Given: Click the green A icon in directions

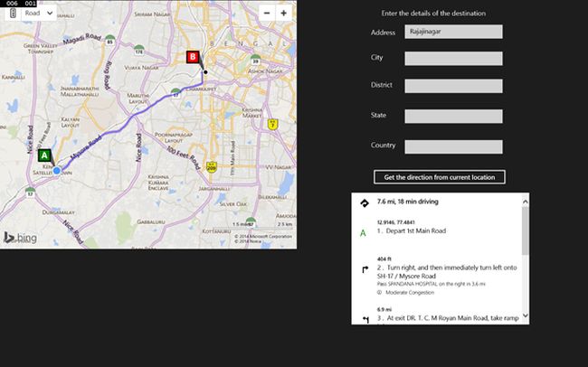Looking at the screenshot, I should 363,233.
